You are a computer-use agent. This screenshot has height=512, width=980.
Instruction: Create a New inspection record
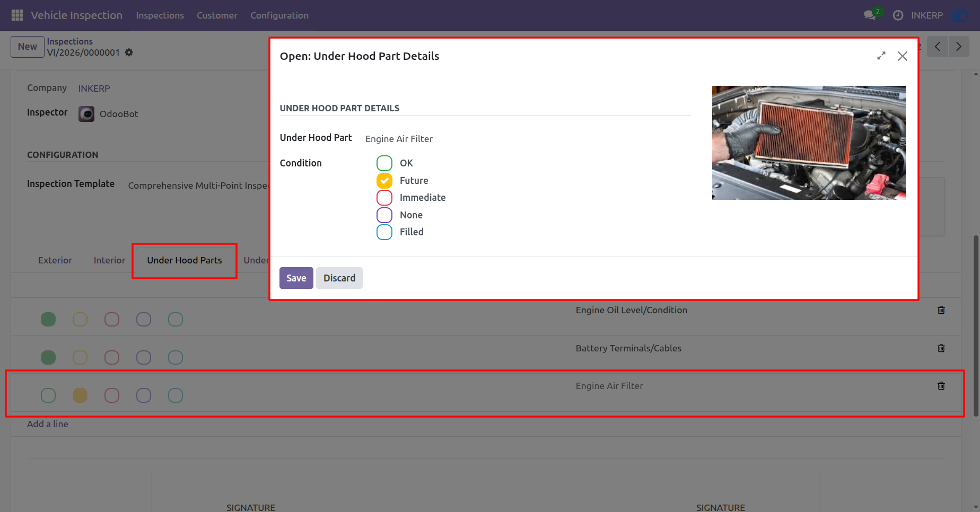click(x=28, y=47)
